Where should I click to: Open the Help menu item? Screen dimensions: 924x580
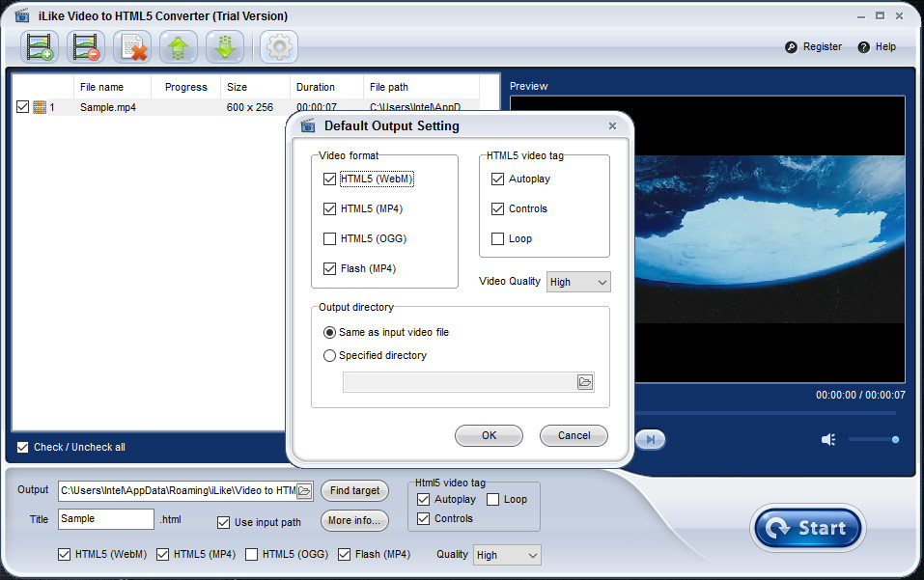click(877, 46)
